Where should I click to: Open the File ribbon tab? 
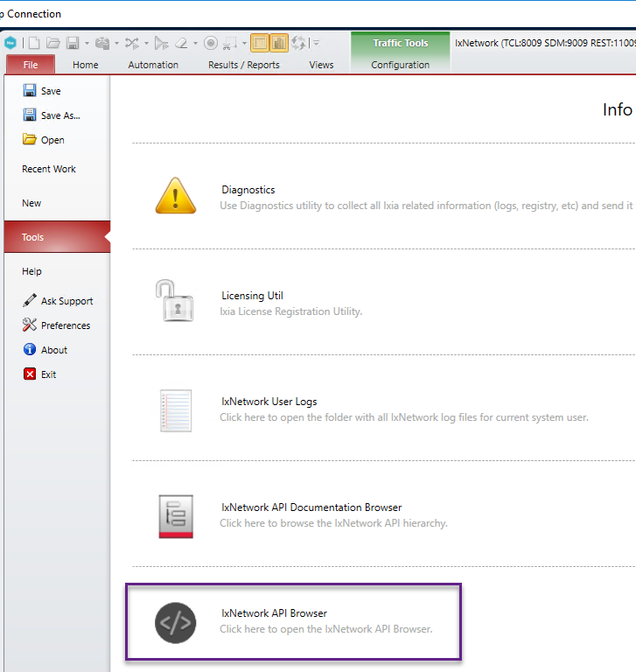pos(31,65)
